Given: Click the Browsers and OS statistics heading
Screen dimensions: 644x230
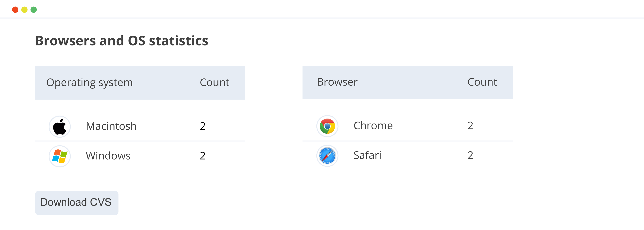Looking at the screenshot, I should [121, 41].
